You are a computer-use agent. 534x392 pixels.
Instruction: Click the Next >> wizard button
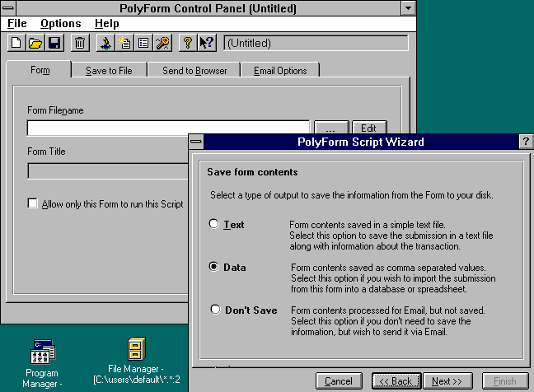click(x=452, y=381)
